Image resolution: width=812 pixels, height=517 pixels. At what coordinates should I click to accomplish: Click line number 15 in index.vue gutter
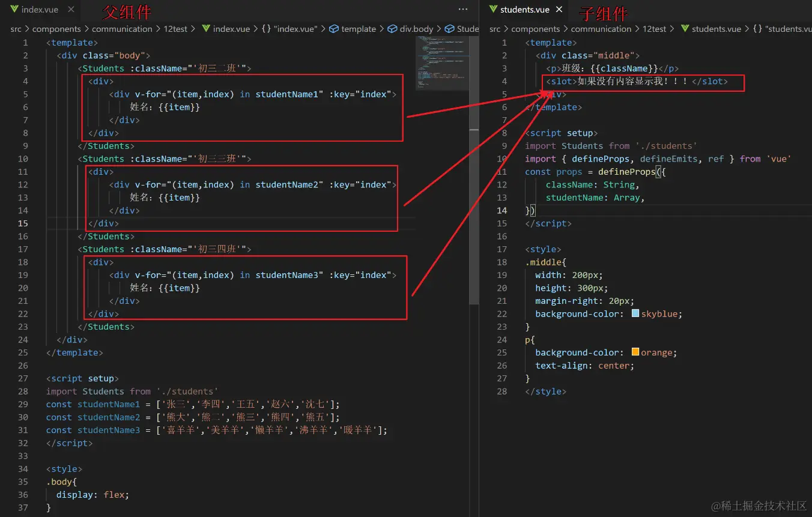23,223
